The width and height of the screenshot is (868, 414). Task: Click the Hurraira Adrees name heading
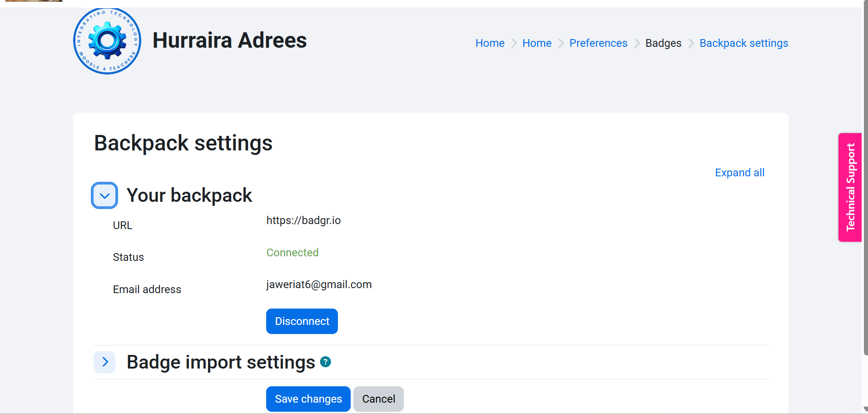coord(229,40)
